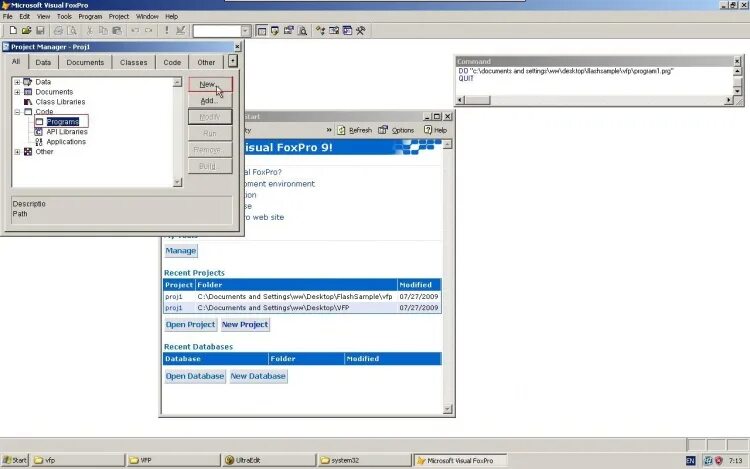The width and height of the screenshot is (750, 469).
Task: Select API Libraries in project tree
Action: coord(67,132)
